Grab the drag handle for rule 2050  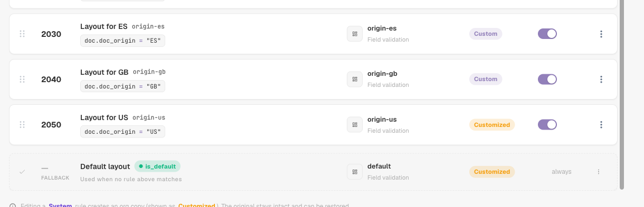[22, 124]
